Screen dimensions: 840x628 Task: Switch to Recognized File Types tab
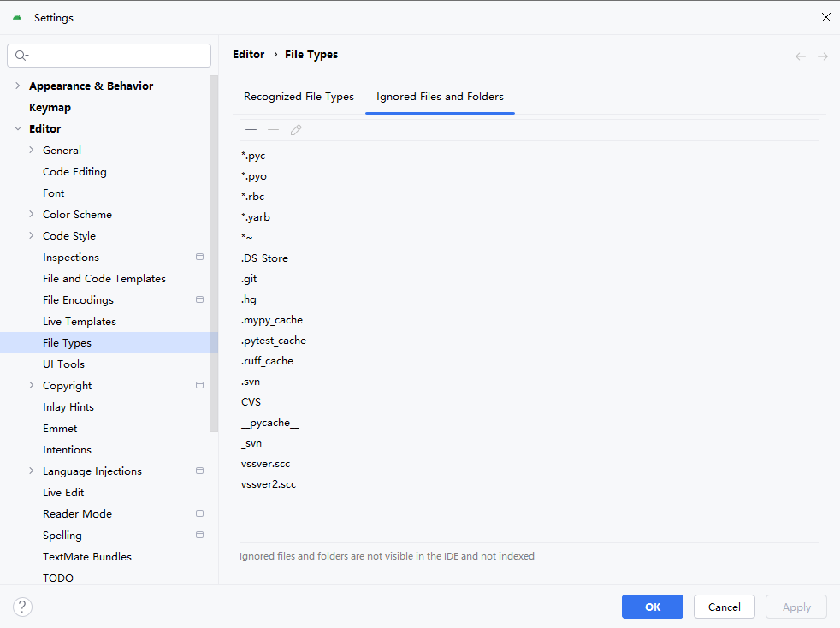pos(299,97)
